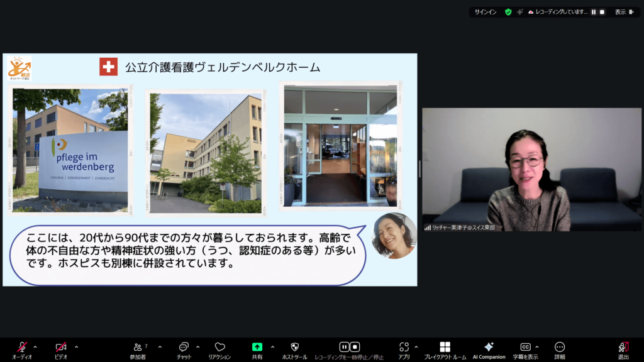The width and height of the screenshot is (644, 362).
Task: Pause recording in the bottom toolbar
Action: [344, 347]
